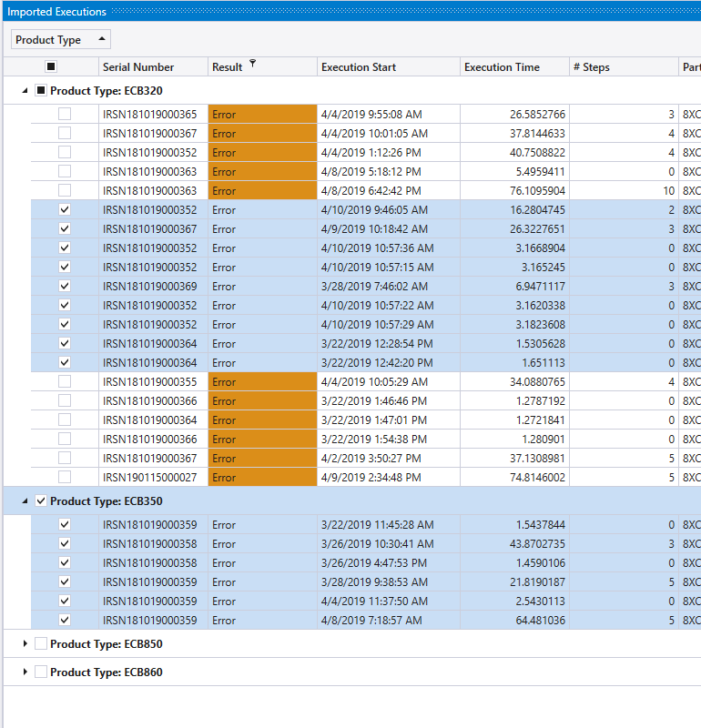
Task: Select the Product Type: ECB850 group label
Action: pyautogui.click(x=107, y=644)
